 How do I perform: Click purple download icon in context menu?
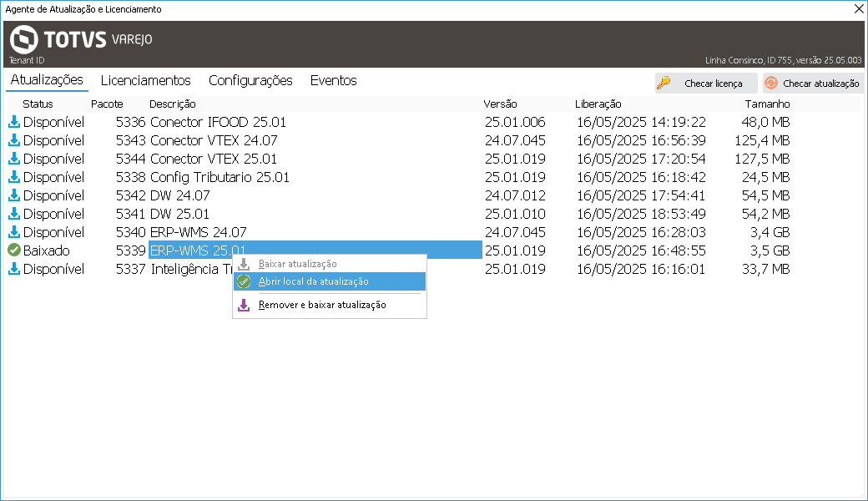(244, 305)
